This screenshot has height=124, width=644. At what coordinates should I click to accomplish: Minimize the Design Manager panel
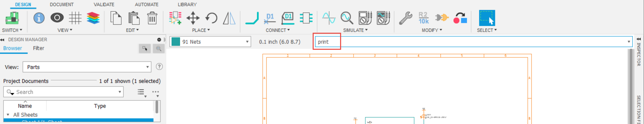pos(159,40)
